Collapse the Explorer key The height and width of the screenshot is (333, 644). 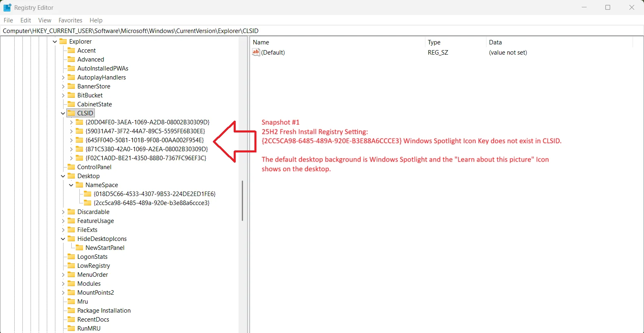[x=55, y=42]
